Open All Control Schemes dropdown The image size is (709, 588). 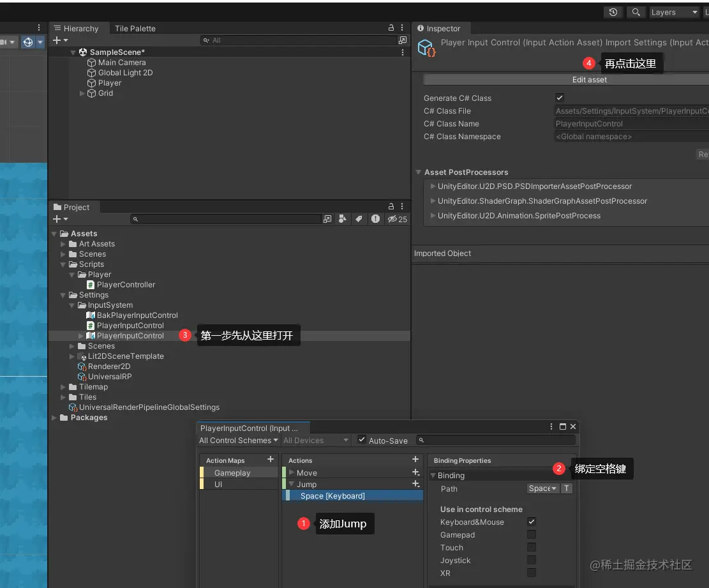(238, 441)
